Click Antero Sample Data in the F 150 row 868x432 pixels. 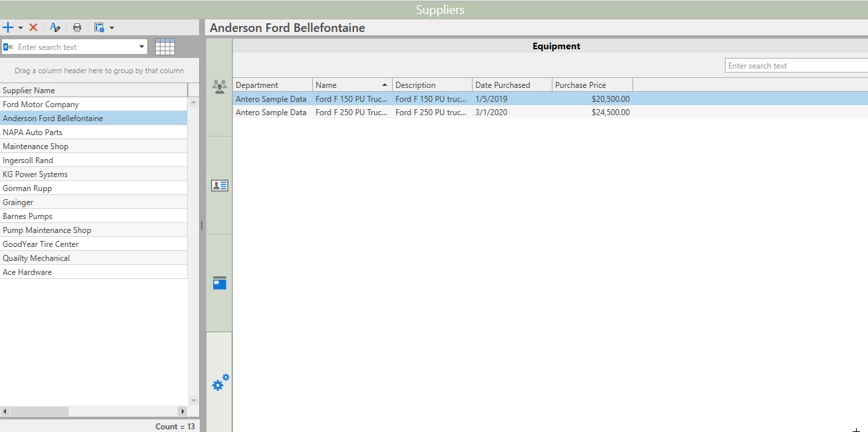(272, 99)
